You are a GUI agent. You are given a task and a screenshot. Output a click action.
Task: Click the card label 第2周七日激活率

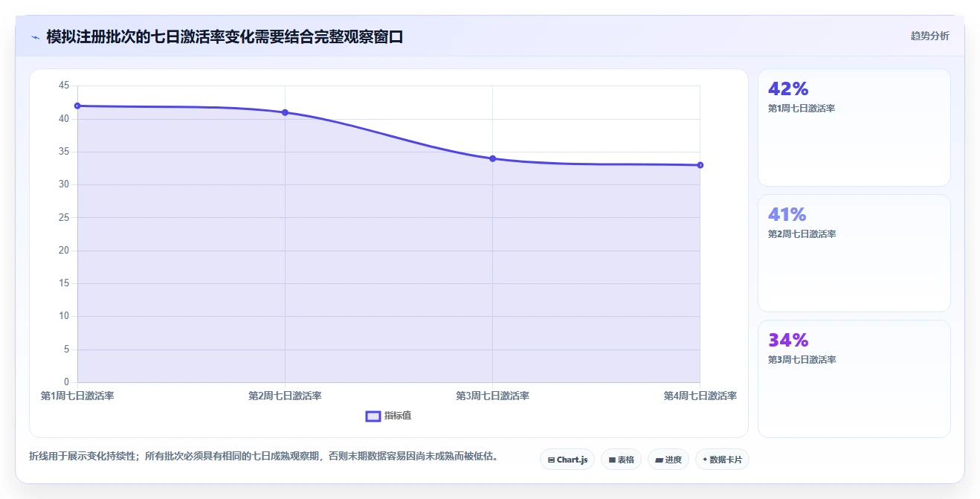(x=802, y=234)
